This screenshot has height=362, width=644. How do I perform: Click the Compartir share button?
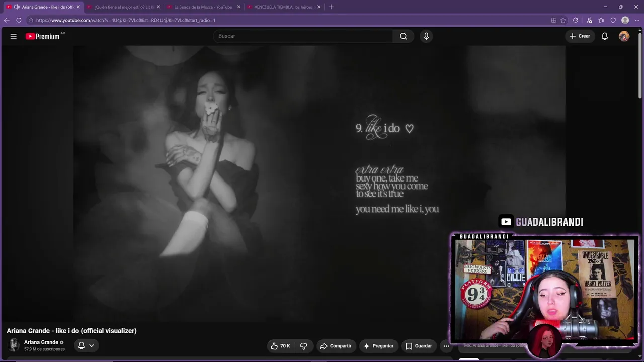pyautogui.click(x=336, y=346)
